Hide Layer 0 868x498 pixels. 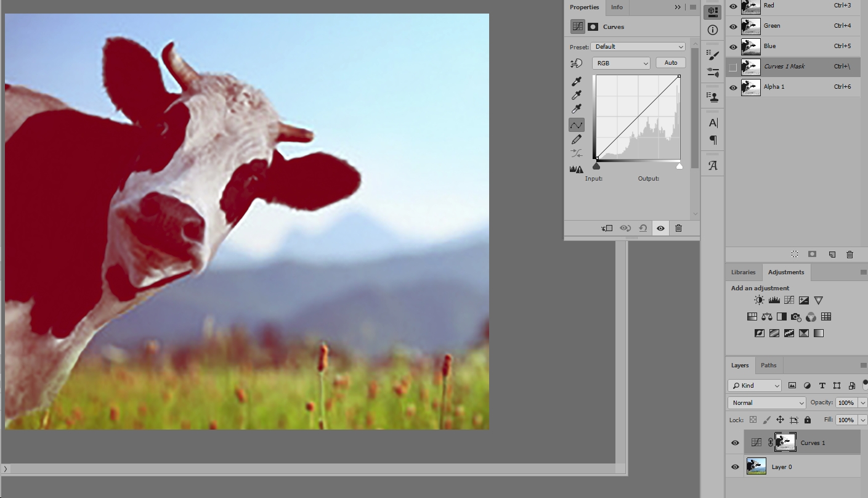pos(735,467)
